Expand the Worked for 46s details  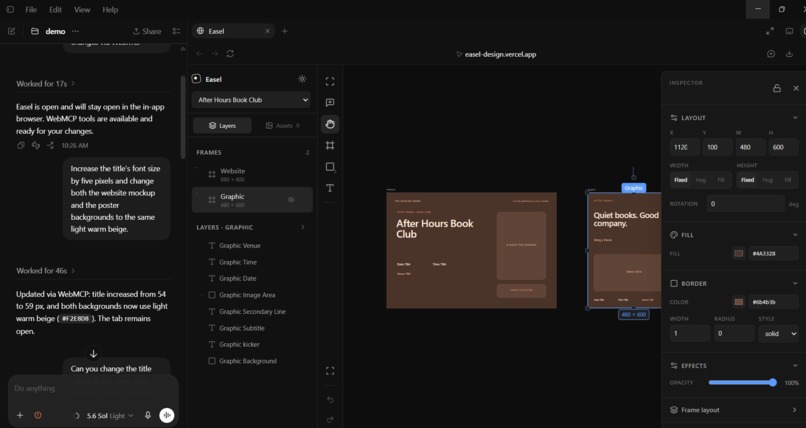pos(45,270)
